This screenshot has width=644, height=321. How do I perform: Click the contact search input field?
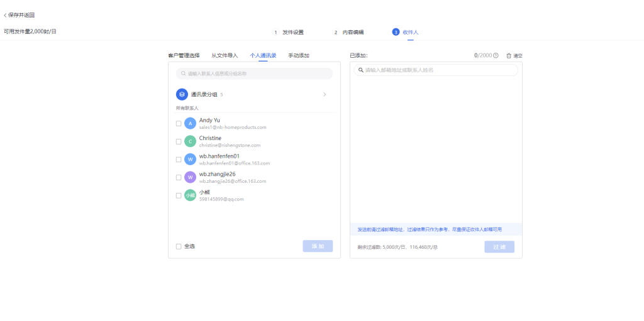click(254, 73)
